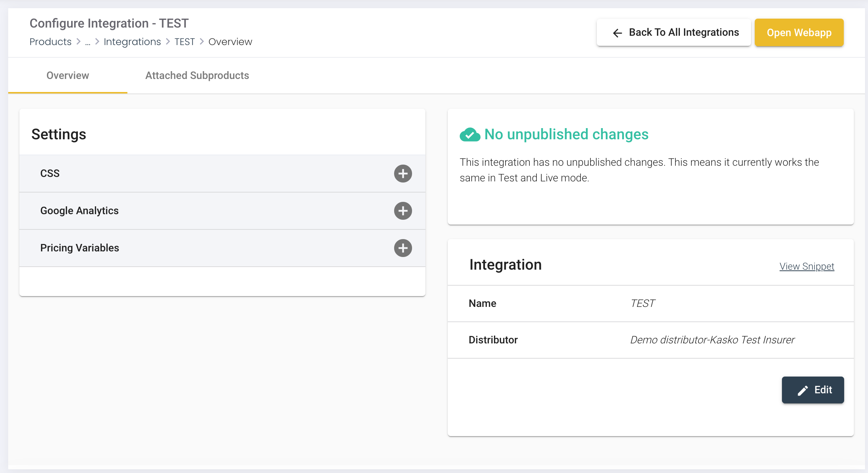Click the green cloud checkmark status icon
This screenshot has height=473, width=868.
coord(470,135)
